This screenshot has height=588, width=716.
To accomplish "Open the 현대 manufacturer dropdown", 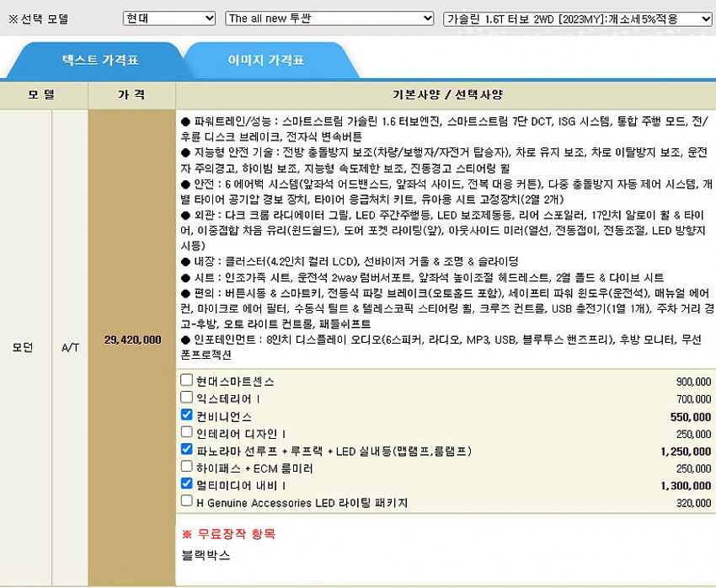I will (168, 18).
